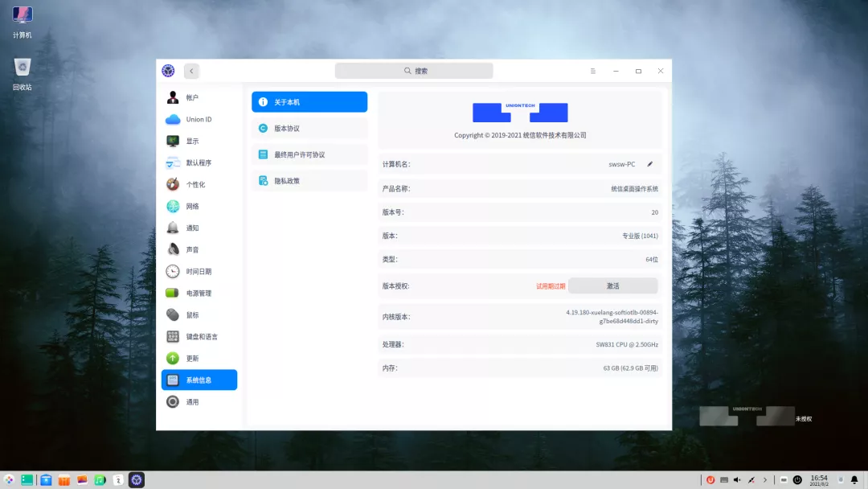Click the Control Center gear in the taskbar
The width and height of the screenshot is (868, 489).
tap(136, 480)
